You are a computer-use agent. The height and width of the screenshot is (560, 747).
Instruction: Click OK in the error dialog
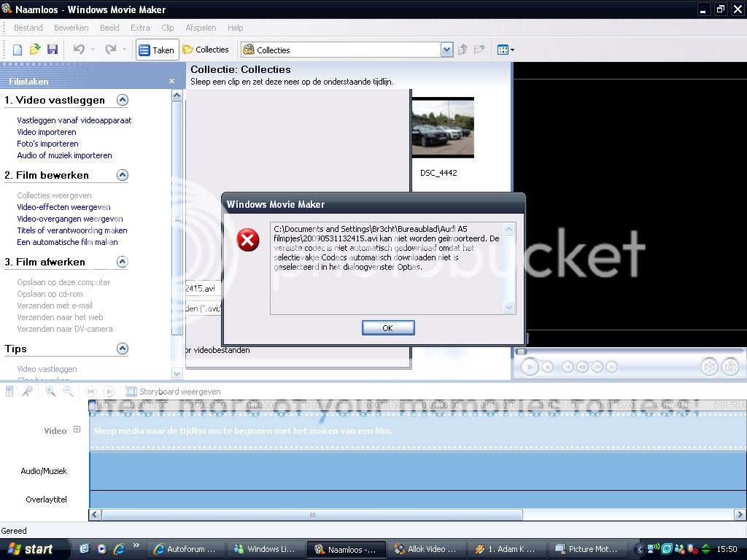pos(388,327)
